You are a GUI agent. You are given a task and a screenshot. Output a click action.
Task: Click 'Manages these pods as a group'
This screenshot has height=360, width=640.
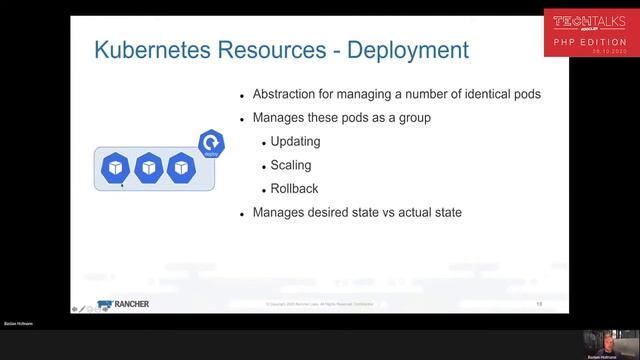point(342,118)
